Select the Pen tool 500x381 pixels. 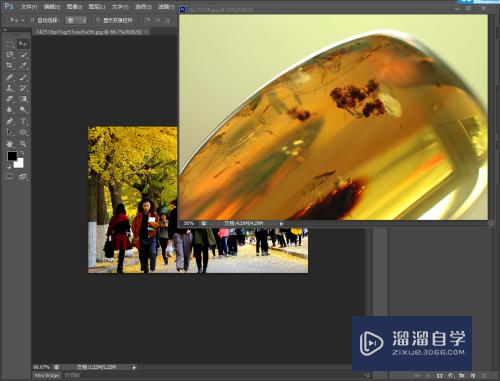[x=9, y=121]
